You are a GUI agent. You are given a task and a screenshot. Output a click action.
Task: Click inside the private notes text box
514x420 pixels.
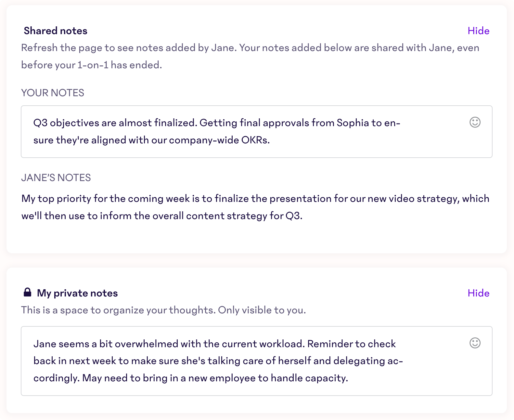256,361
